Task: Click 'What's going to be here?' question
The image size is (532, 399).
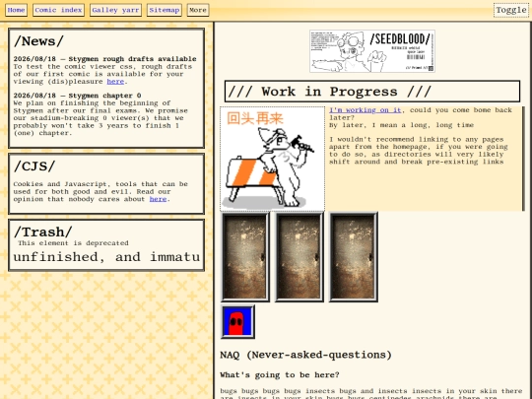Action: click(x=280, y=375)
